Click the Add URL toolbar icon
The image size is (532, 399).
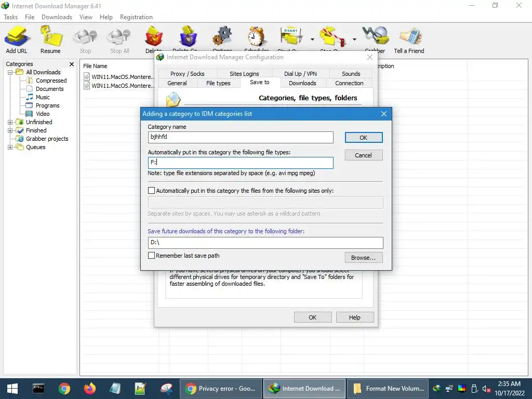click(x=16, y=39)
